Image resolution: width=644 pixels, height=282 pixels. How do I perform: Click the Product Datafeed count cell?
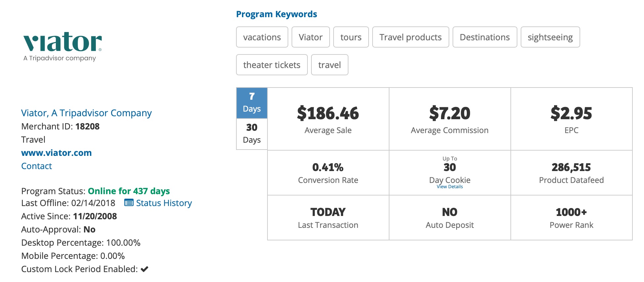[x=571, y=173]
